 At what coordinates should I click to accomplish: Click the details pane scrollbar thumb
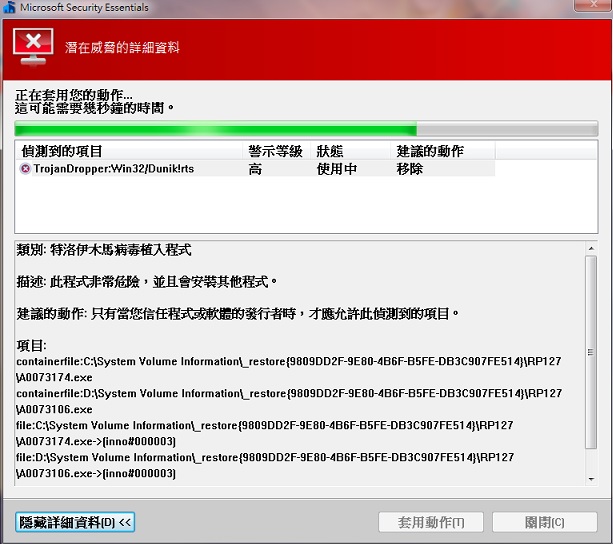[591, 352]
